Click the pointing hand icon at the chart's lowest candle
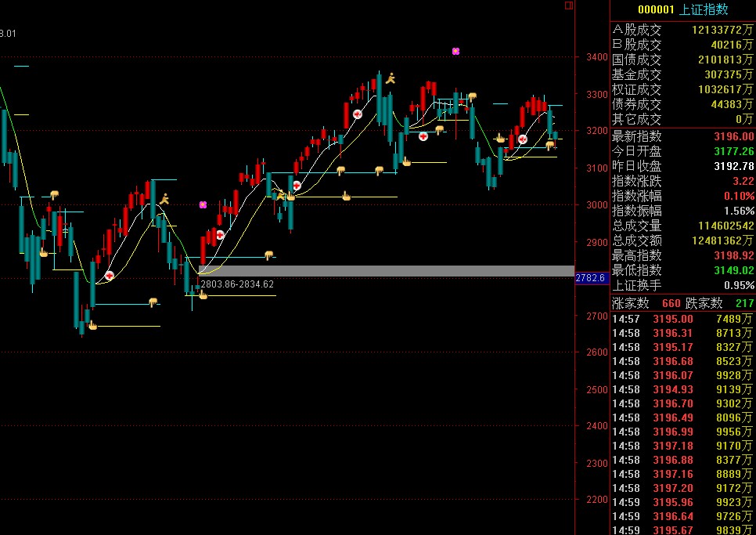The height and width of the screenshot is (535, 756). click(92, 326)
